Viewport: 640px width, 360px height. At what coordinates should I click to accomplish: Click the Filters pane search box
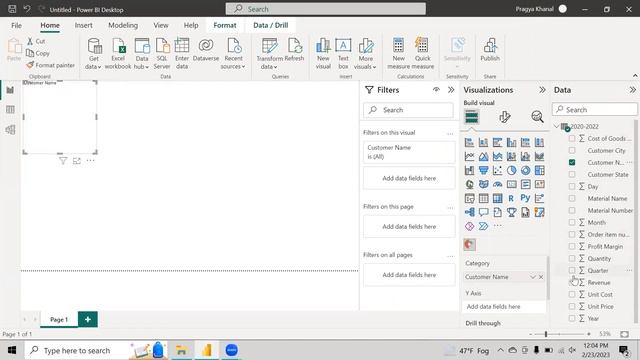click(x=408, y=110)
